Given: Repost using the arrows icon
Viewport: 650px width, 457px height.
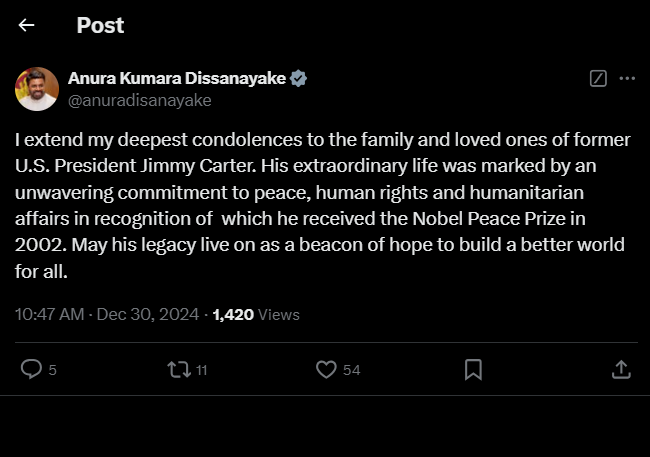Looking at the screenshot, I should (178, 370).
